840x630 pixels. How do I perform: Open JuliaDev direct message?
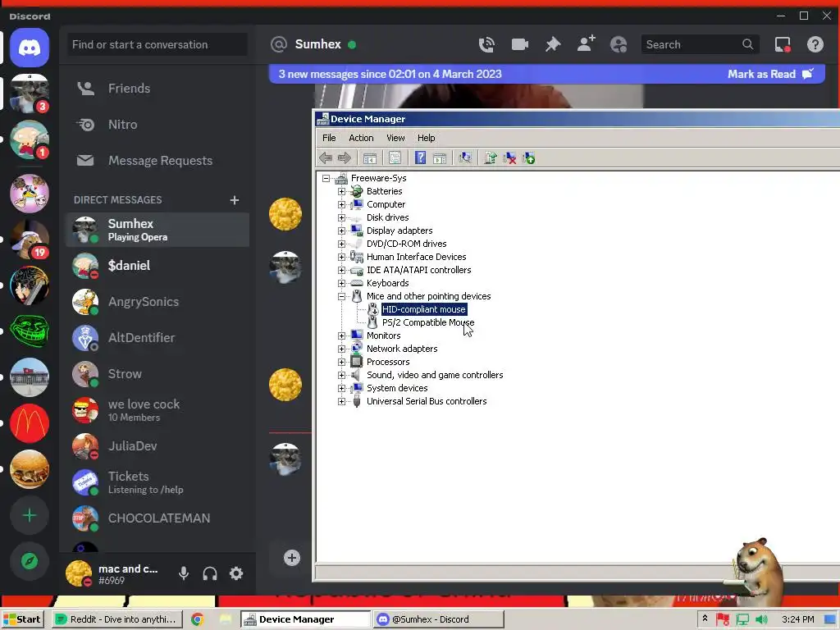click(x=157, y=445)
